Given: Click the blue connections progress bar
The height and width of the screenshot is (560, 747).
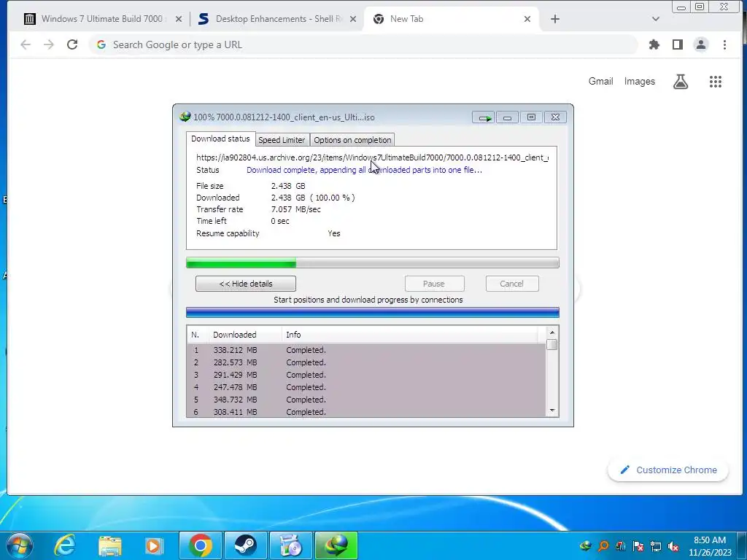Looking at the screenshot, I should point(373,312).
